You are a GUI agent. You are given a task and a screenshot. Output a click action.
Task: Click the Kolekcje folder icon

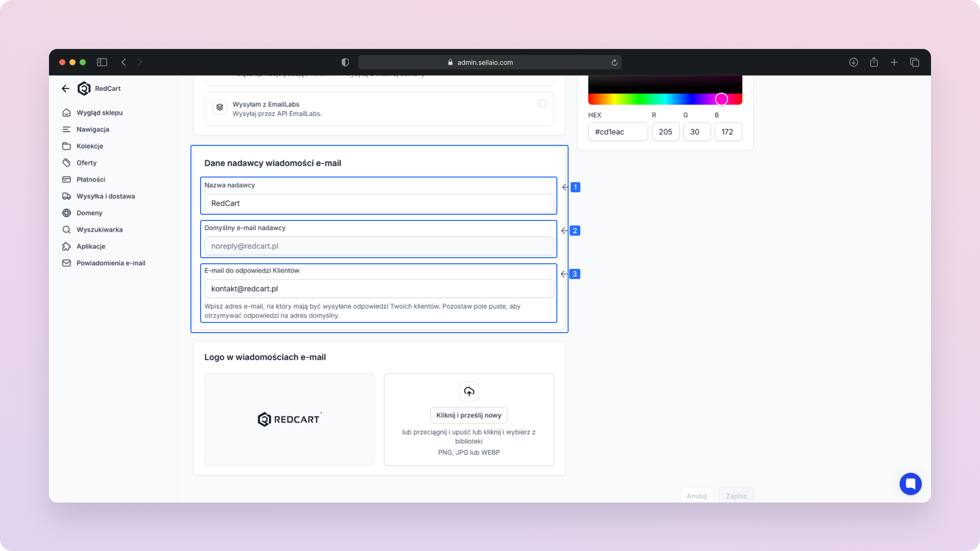pos(66,146)
